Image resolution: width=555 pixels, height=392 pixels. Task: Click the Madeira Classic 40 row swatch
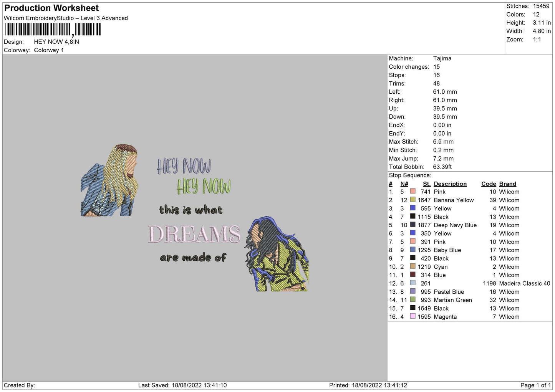click(x=413, y=283)
